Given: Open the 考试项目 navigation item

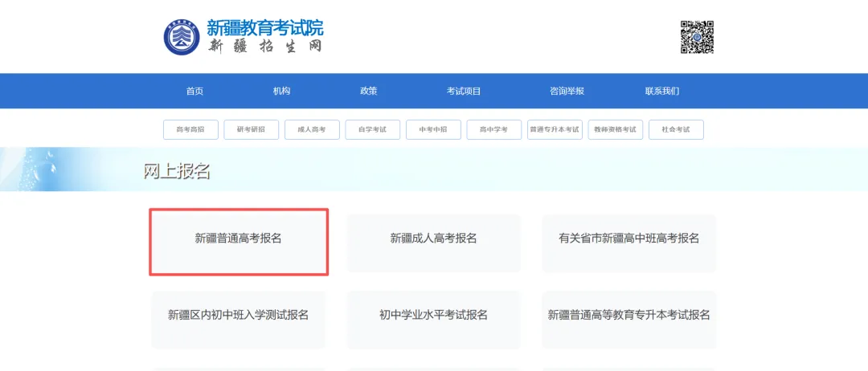Looking at the screenshot, I should click(464, 92).
